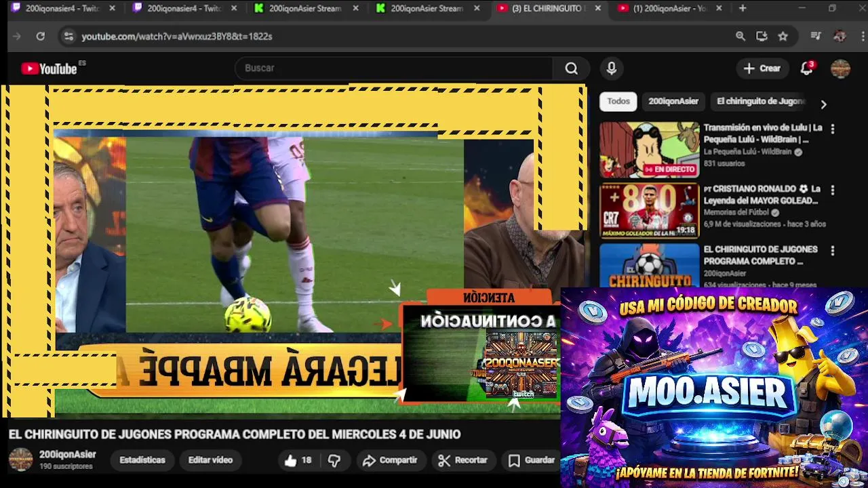The height and width of the screenshot is (488, 868).
Task: Open CRISTIANO RONALDO La Leyenda title
Action: pyautogui.click(x=762, y=195)
